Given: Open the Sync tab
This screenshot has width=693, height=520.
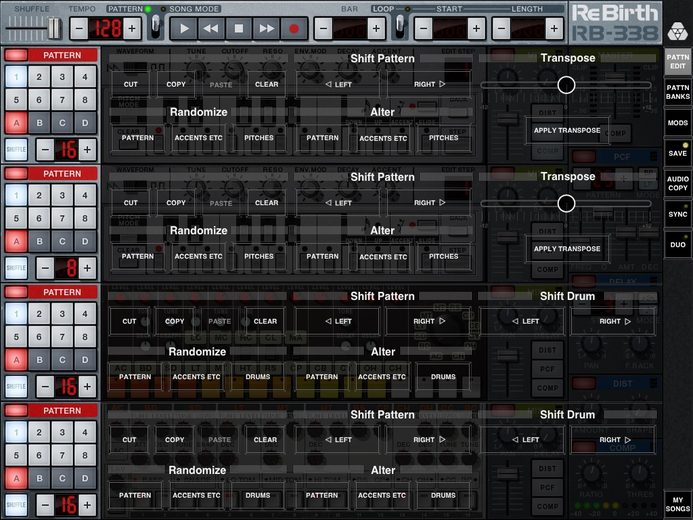Looking at the screenshot, I should point(678,214).
